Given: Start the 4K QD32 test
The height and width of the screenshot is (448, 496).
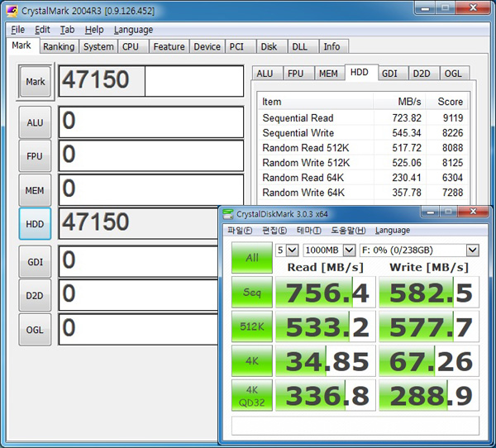Looking at the screenshot, I should point(252,395).
